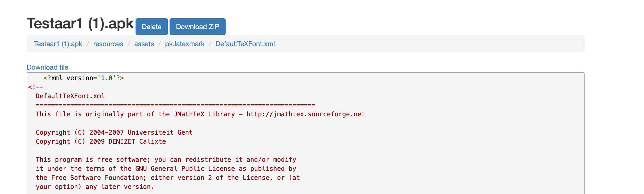Click the large Testaar1 (1).apk page heading
This screenshot has height=194, width=644.
pos(80,24)
